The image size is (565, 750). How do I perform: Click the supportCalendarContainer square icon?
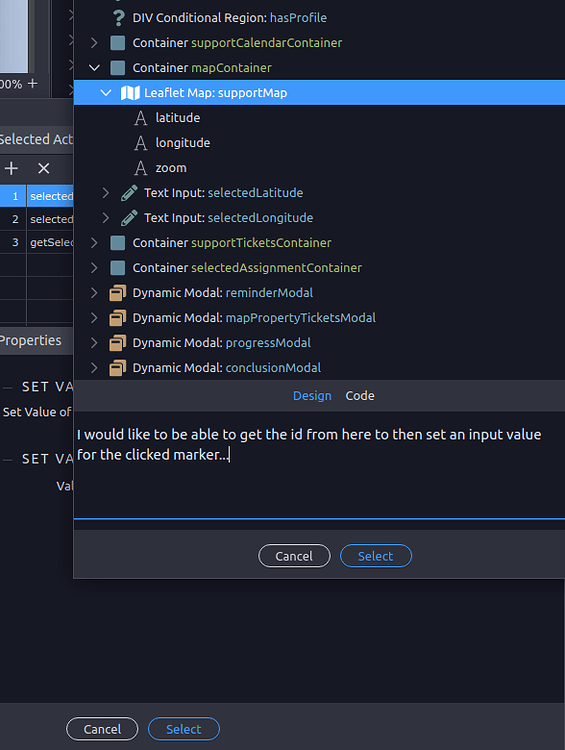(118, 43)
